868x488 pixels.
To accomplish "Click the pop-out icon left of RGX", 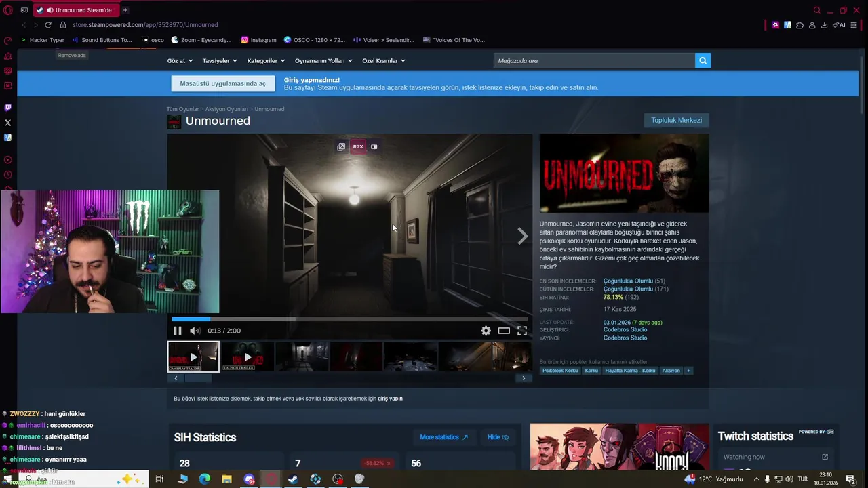I will click(341, 146).
